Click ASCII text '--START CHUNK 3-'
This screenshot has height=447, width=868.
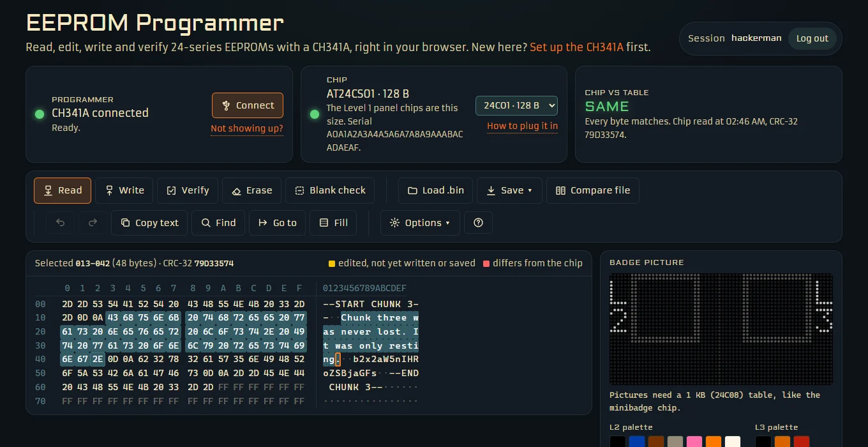[x=371, y=304]
